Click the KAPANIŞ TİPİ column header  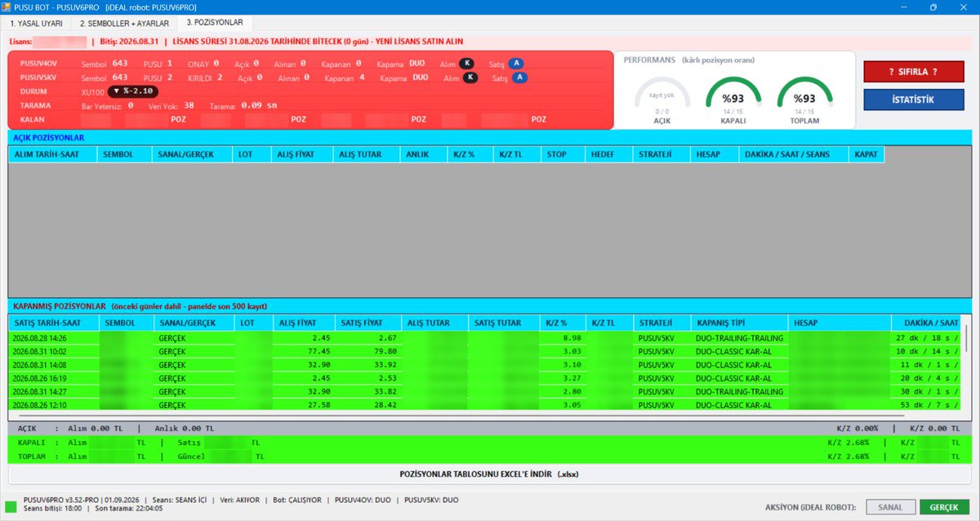(x=740, y=323)
